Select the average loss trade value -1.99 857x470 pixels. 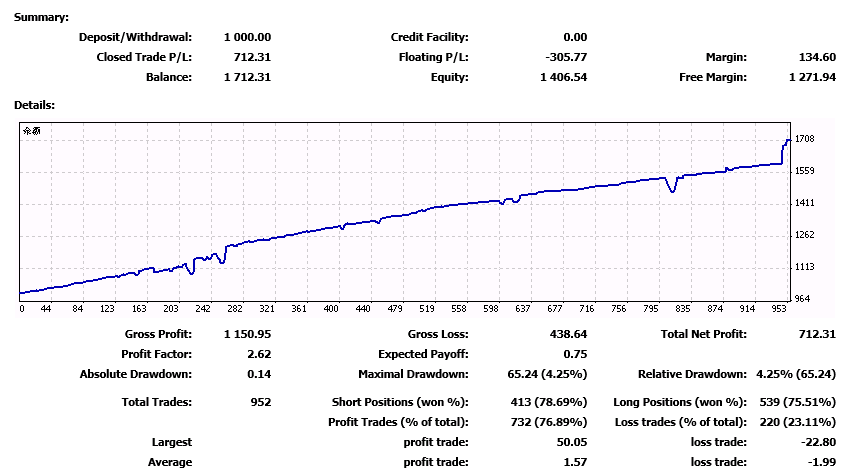[x=821, y=462]
